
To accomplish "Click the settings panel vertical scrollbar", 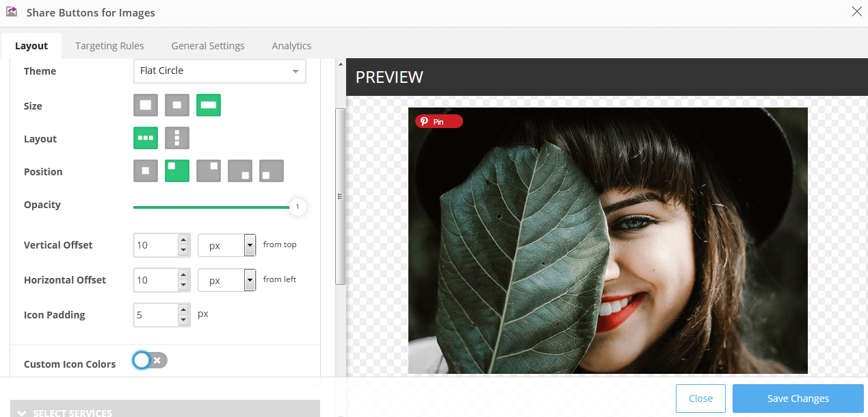I will [340, 197].
